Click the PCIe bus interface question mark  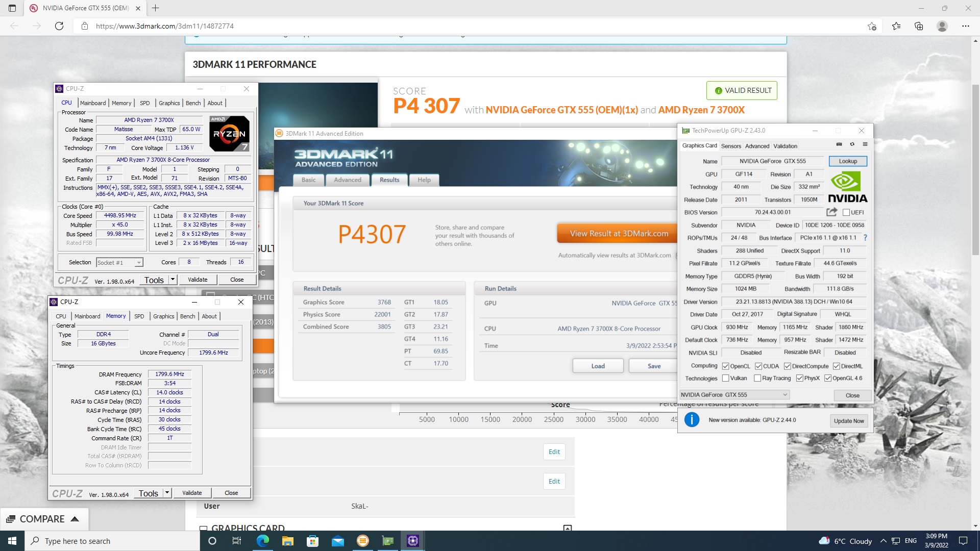tap(865, 238)
